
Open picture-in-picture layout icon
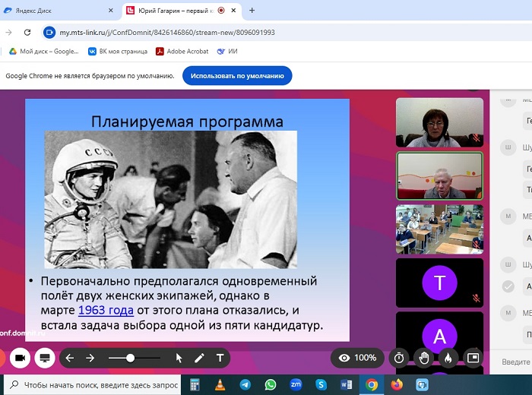pyautogui.click(x=473, y=358)
